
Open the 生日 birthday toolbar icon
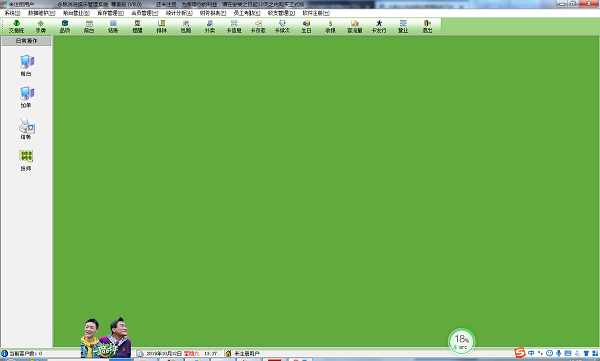point(306,26)
